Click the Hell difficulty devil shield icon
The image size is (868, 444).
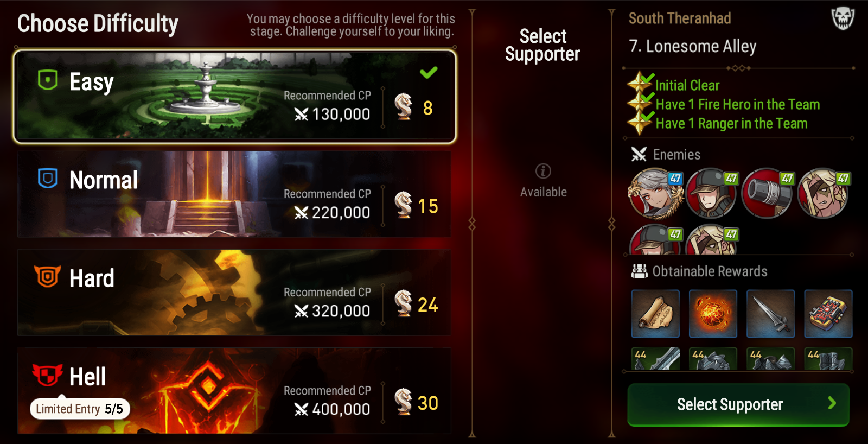47,375
